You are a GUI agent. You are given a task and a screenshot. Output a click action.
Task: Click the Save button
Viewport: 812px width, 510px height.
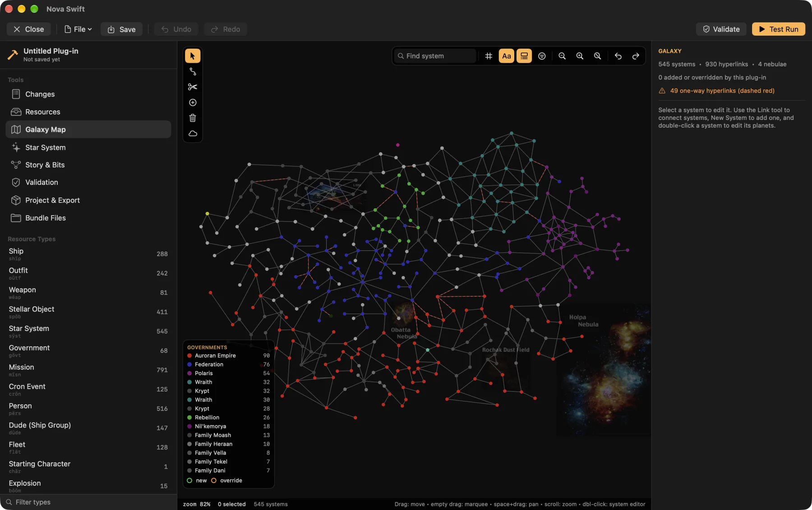click(x=121, y=29)
